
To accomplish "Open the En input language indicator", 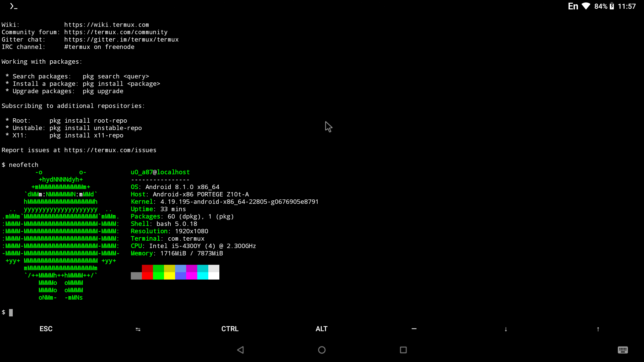I will [x=573, y=6].
